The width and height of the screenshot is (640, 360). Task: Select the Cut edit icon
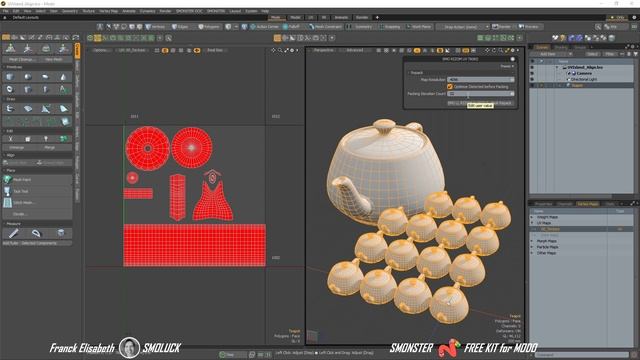(x=10, y=139)
